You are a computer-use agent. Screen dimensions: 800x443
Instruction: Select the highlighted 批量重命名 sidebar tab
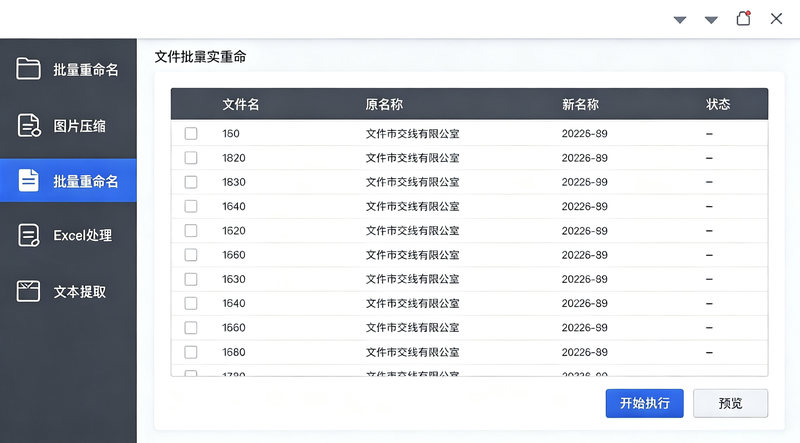point(68,181)
